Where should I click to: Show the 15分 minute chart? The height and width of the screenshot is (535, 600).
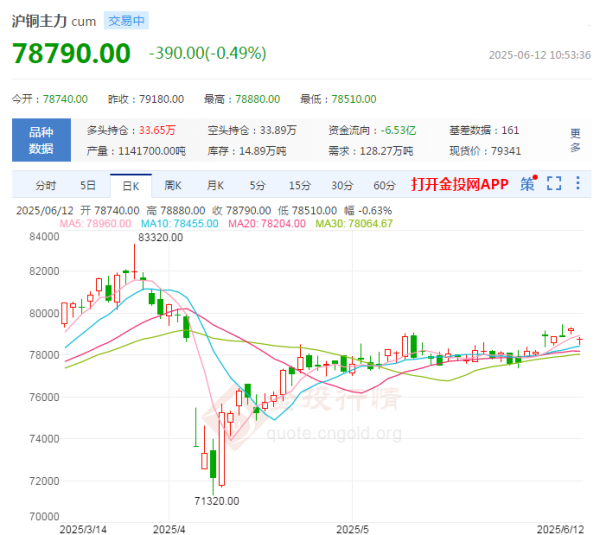(300, 185)
